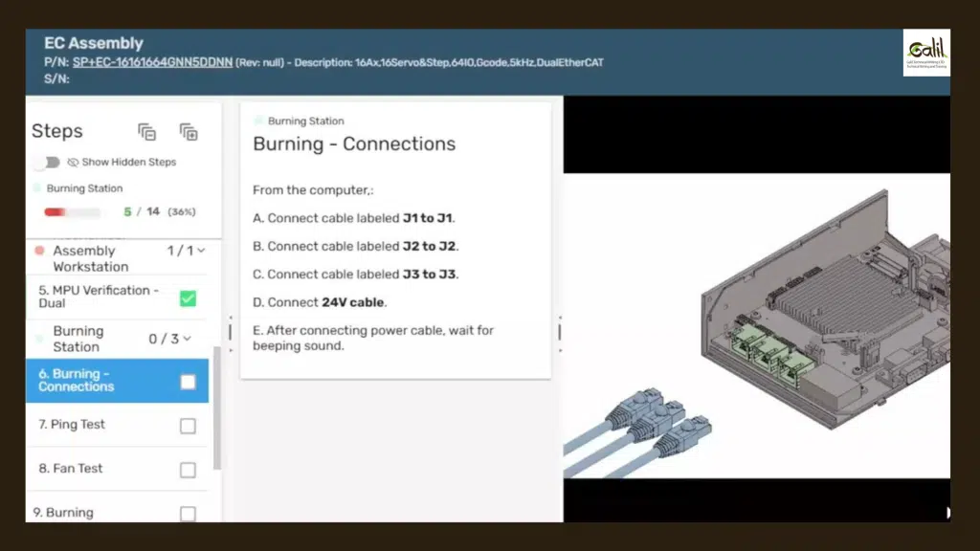Click 'Connect cable labeled J3 to J3' line
Screen dimensions: 980x551
(x=356, y=275)
